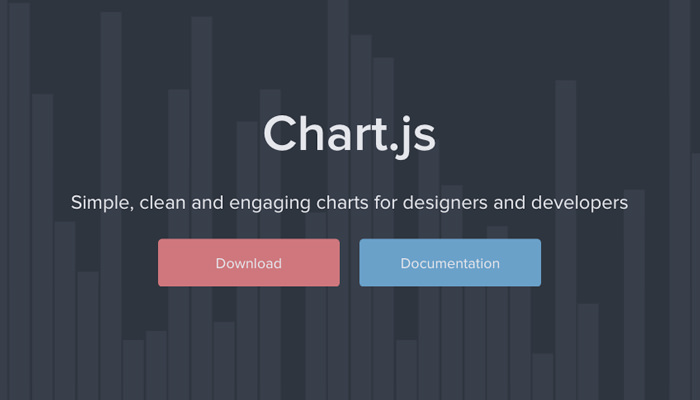Click the red Download button

pos(248,263)
